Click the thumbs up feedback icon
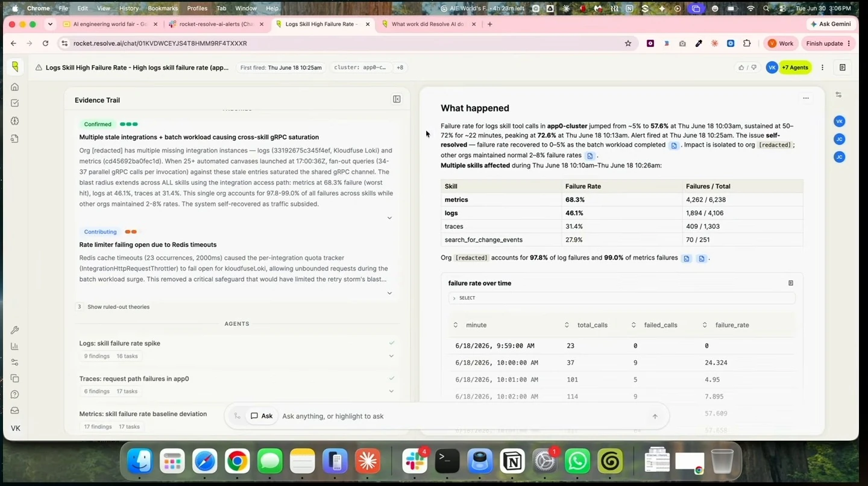The image size is (868, 486). click(x=741, y=67)
